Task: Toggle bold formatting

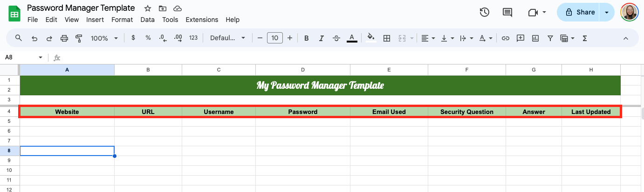Action: click(306, 38)
